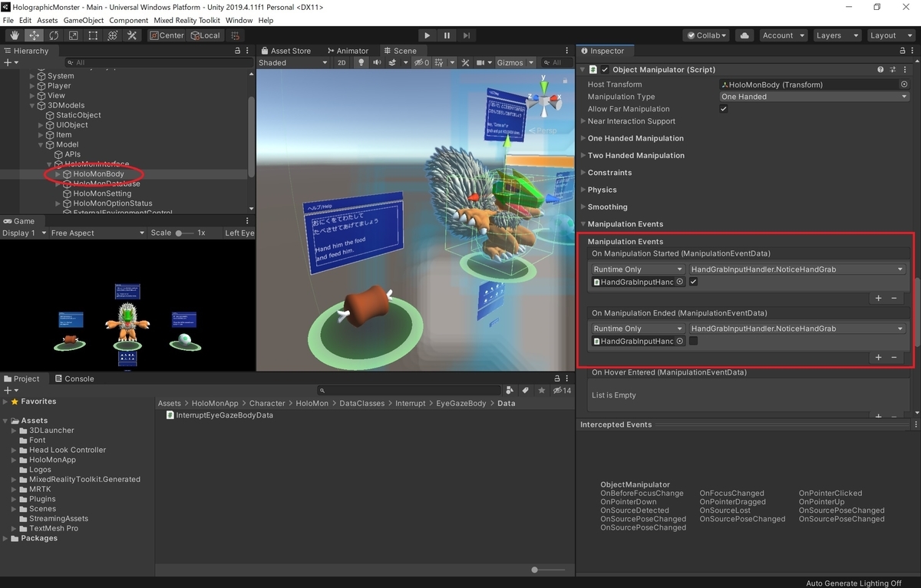Screen dimensions: 921x588
Task: Toggle hidden packages visibility count in Project
Action: 562,391
